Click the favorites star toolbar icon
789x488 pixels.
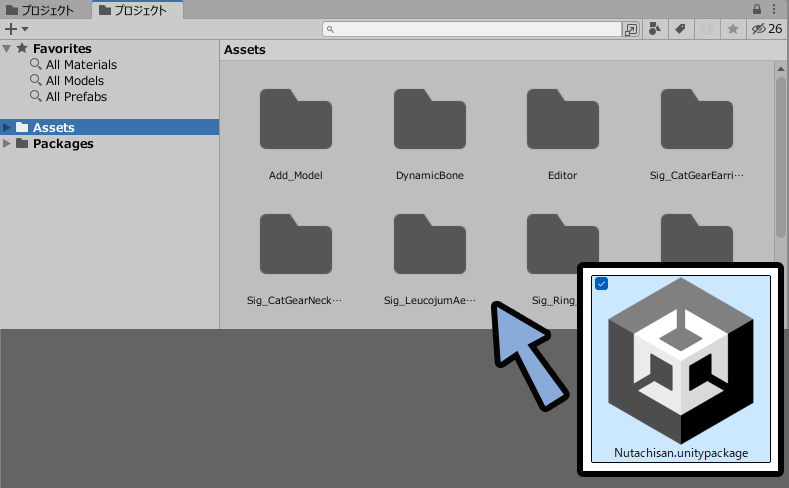pos(733,29)
